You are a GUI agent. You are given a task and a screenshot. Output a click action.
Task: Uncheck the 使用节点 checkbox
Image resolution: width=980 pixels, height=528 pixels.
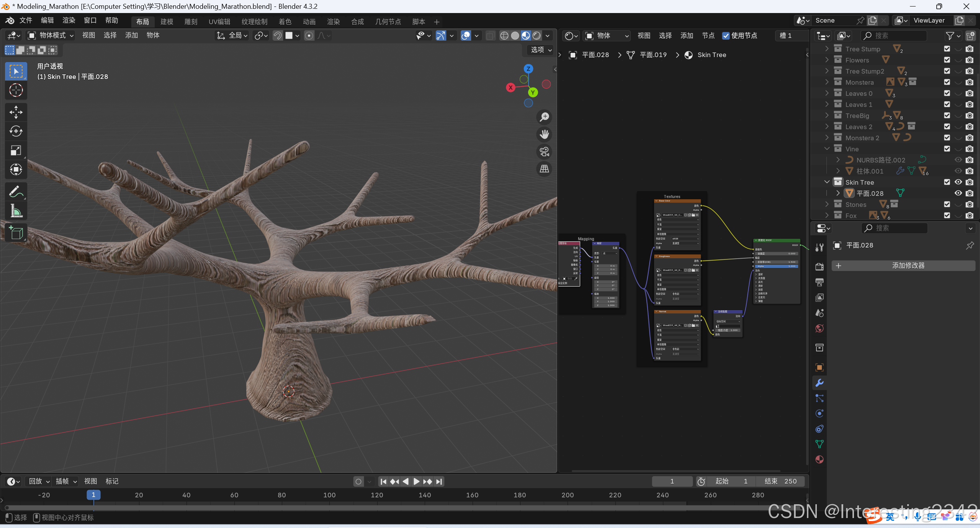(x=726, y=36)
